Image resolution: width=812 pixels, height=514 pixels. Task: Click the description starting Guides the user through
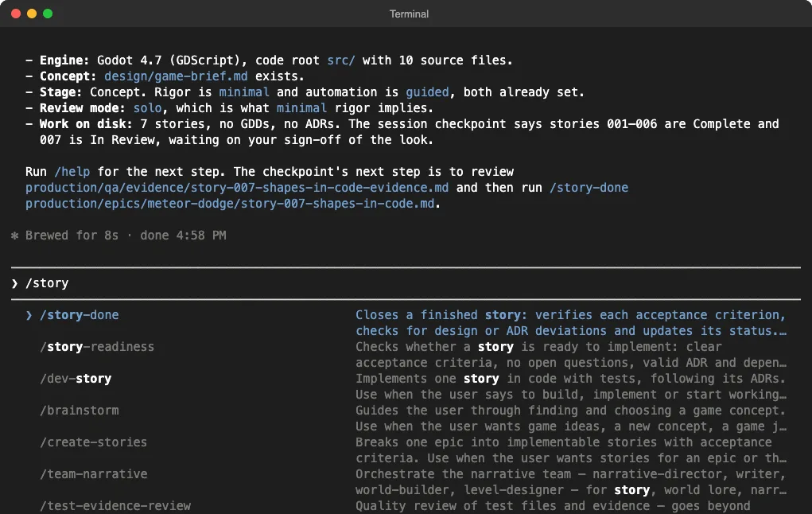[571, 419]
